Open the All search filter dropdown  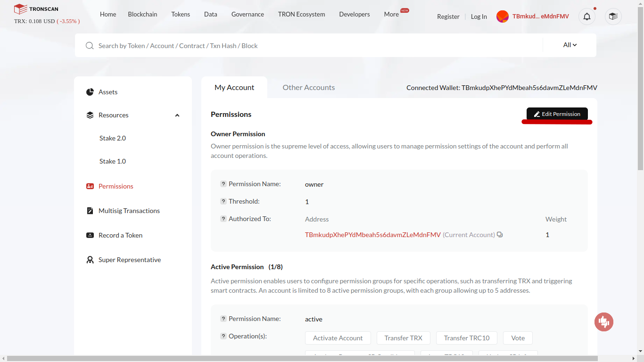pyautogui.click(x=570, y=45)
